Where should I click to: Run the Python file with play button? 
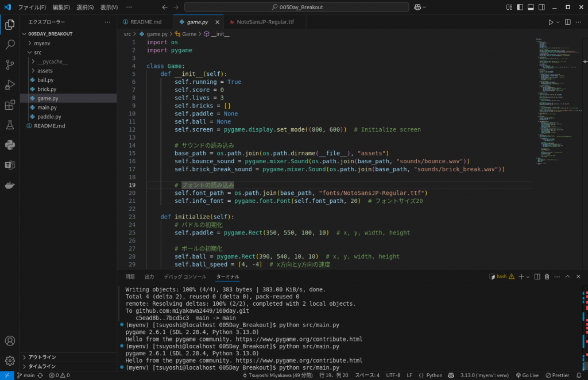pos(551,22)
